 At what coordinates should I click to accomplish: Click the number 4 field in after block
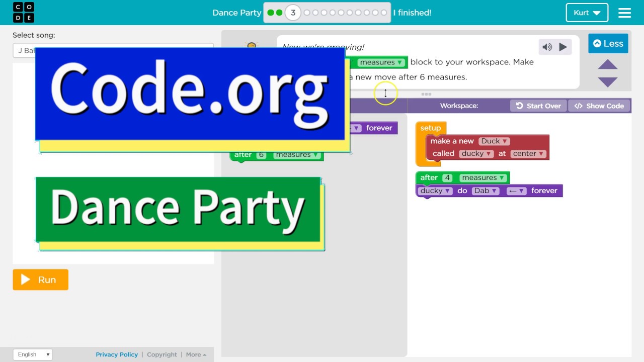coord(447,178)
